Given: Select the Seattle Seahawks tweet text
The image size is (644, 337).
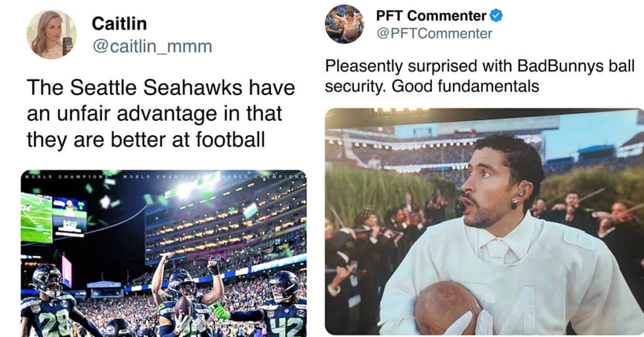Looking at the screenshot, I should (x=160, y=113).
